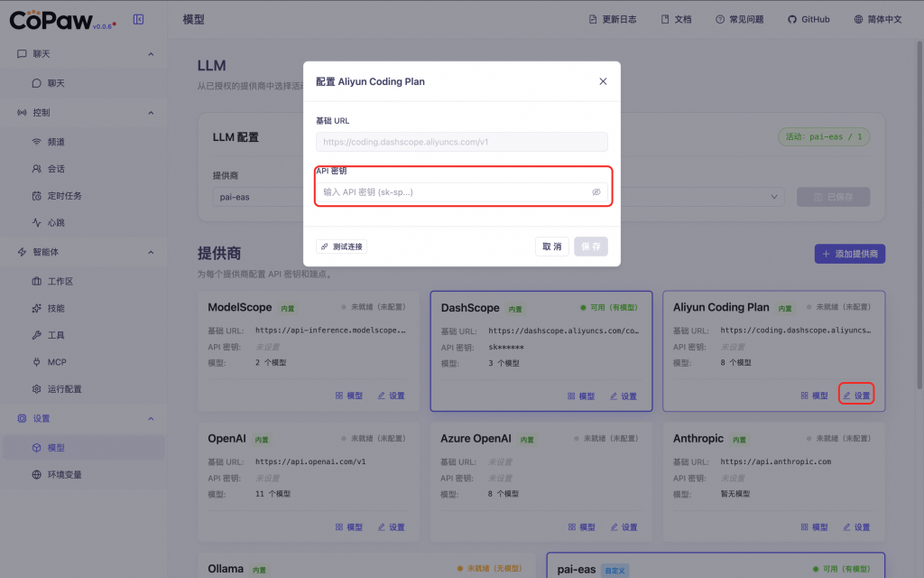Click the 取消 cancel button
This screenshot has height=578, width=924.
point(551,247)
